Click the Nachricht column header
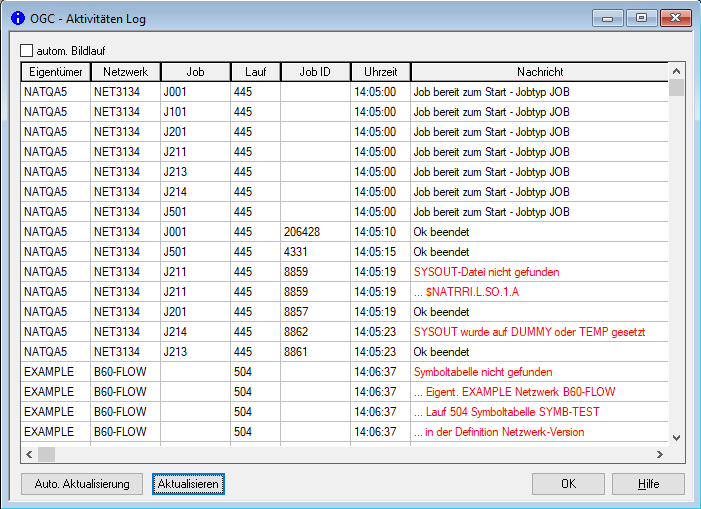 coord(539,72)
